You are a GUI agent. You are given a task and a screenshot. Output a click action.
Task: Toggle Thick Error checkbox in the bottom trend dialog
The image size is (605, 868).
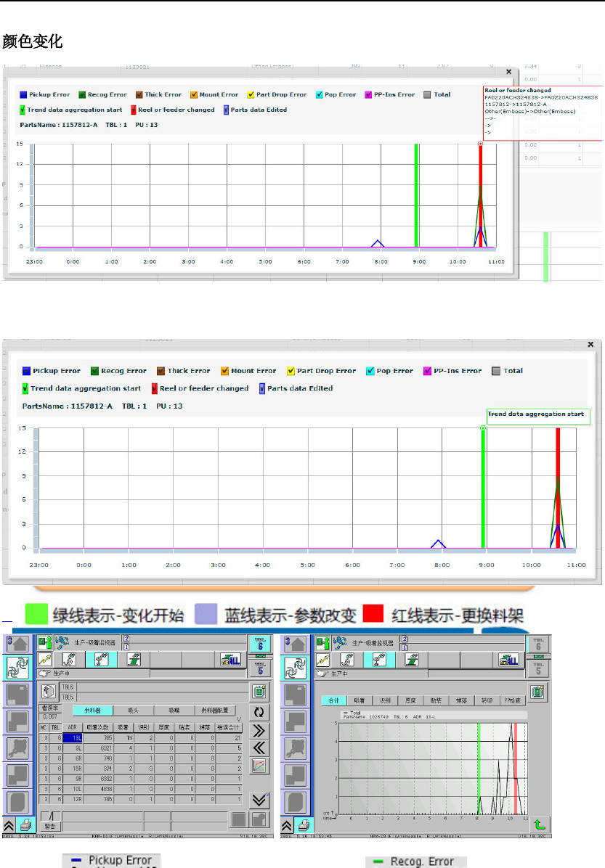pos(161,371)
